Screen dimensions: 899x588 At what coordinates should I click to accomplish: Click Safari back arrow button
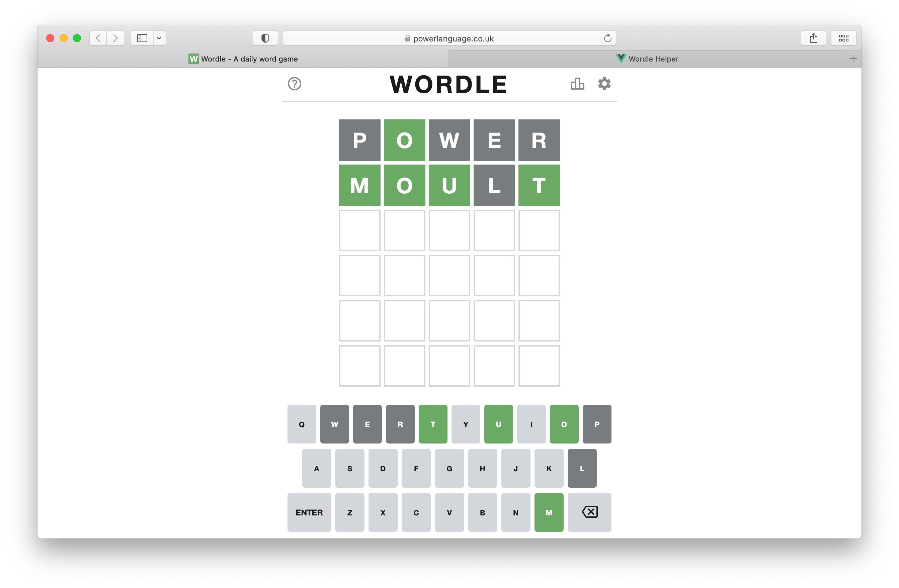[x=98, y=38]
